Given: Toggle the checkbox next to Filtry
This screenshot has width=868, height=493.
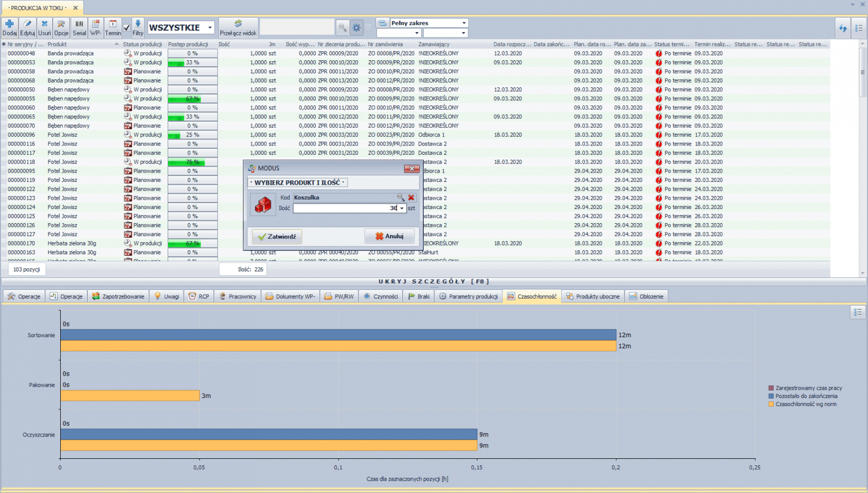Looking at the screenshot, I should click(126, 28).
